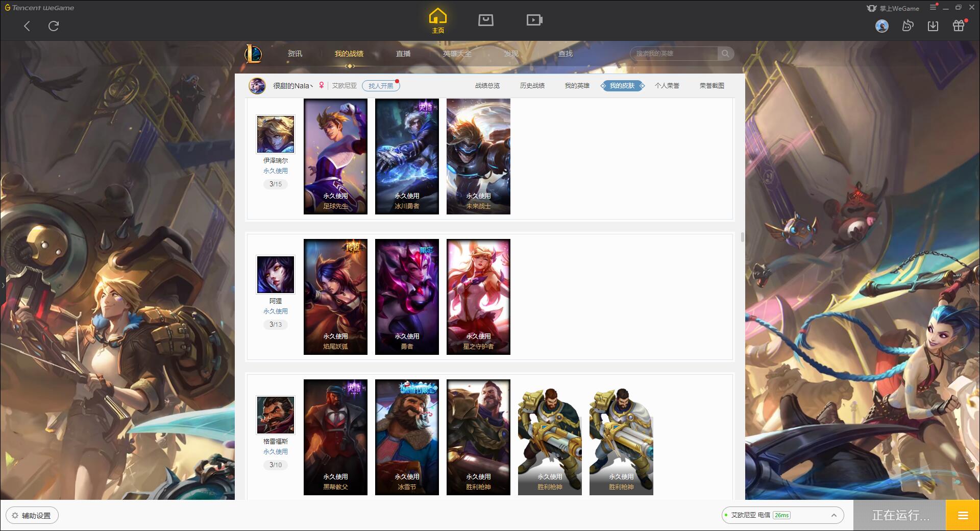Image resolution: width=980 pixels, height=531 pixels.
Task: Click the user avatar in top bar
Action: [882, 26]
